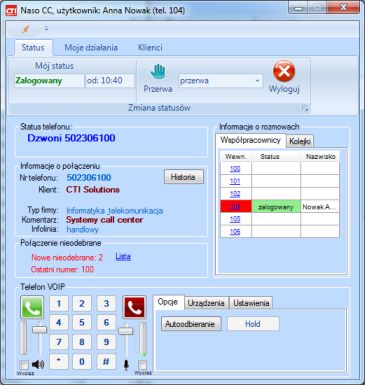Select the Współpracownicy tab
The image size is (365, 385).
[x=250, y=140]
